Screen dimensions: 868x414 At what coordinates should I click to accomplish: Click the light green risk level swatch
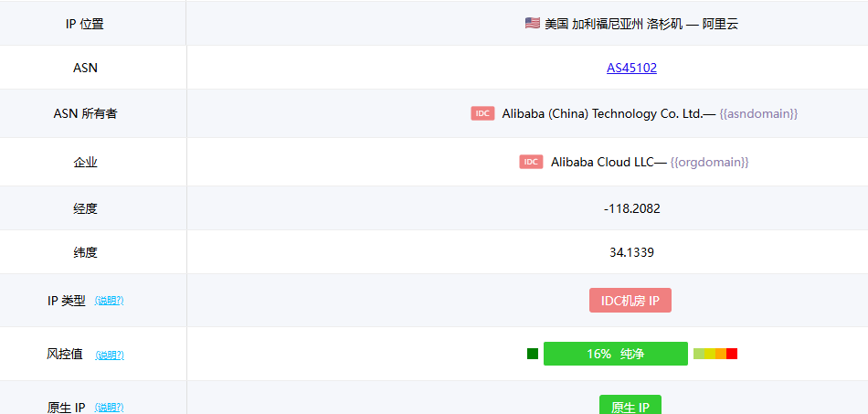[x=699, y=354]
